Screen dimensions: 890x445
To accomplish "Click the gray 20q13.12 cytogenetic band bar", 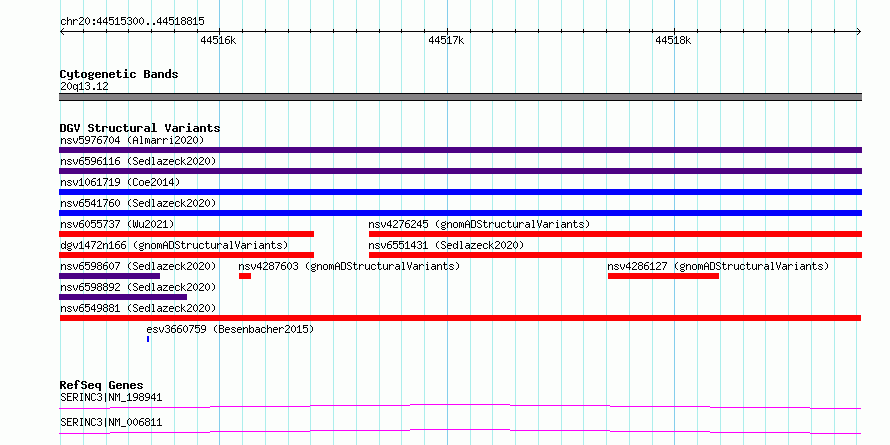I will click(x=460, y=97).
